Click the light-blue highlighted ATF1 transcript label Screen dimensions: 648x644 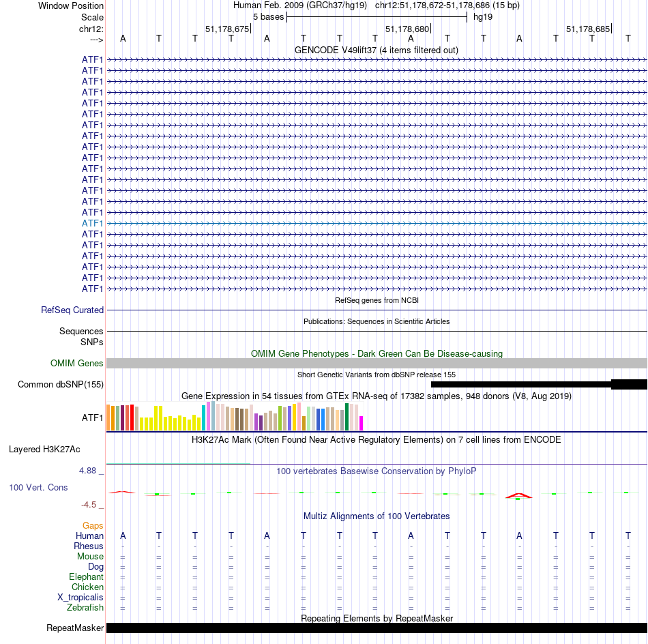(x=92, y=223)
